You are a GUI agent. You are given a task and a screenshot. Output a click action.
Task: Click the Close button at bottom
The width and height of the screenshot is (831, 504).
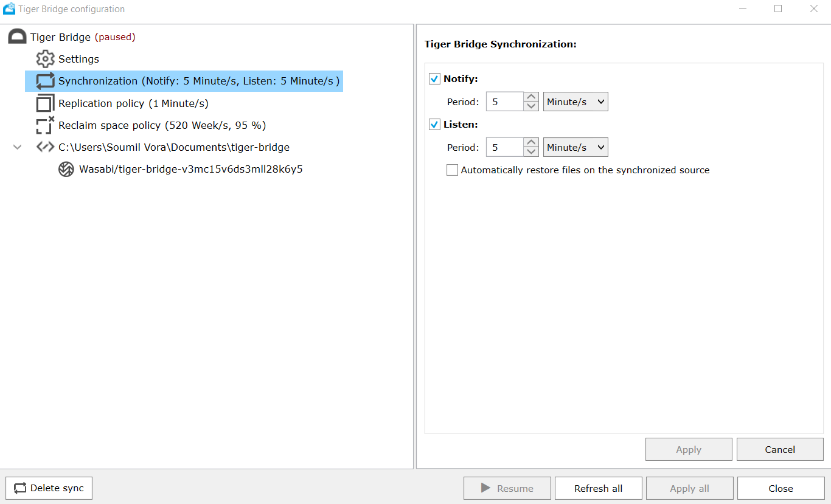point(781,488)
